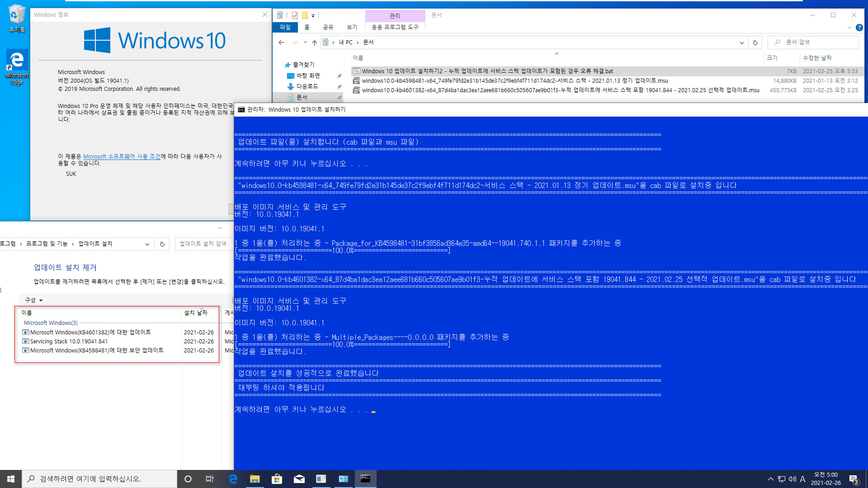Open Microsoft Edge desktop shortcut
The width and height of the screenshot is (868, 488).
point(17,67)
